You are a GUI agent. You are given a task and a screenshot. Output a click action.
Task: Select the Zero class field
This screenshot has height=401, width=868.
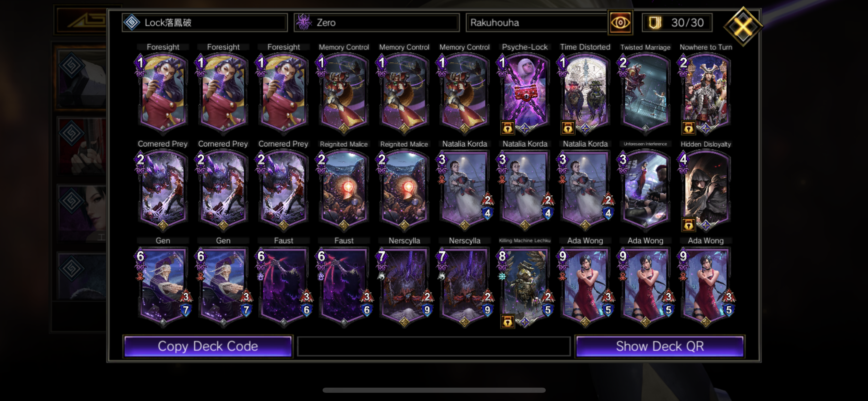coord(376,23)
